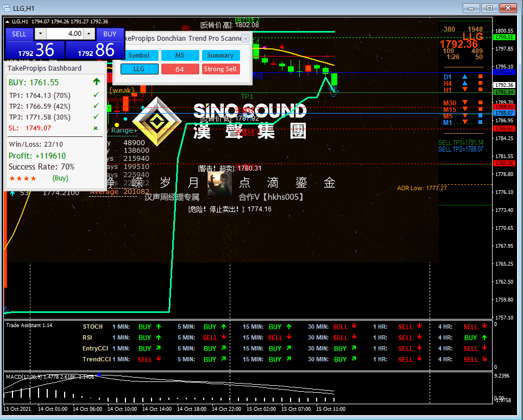Screen dimensions: 523x420
Task: Click the green up arrow beside BUY: 1761.55
Action: coord(96,82)
